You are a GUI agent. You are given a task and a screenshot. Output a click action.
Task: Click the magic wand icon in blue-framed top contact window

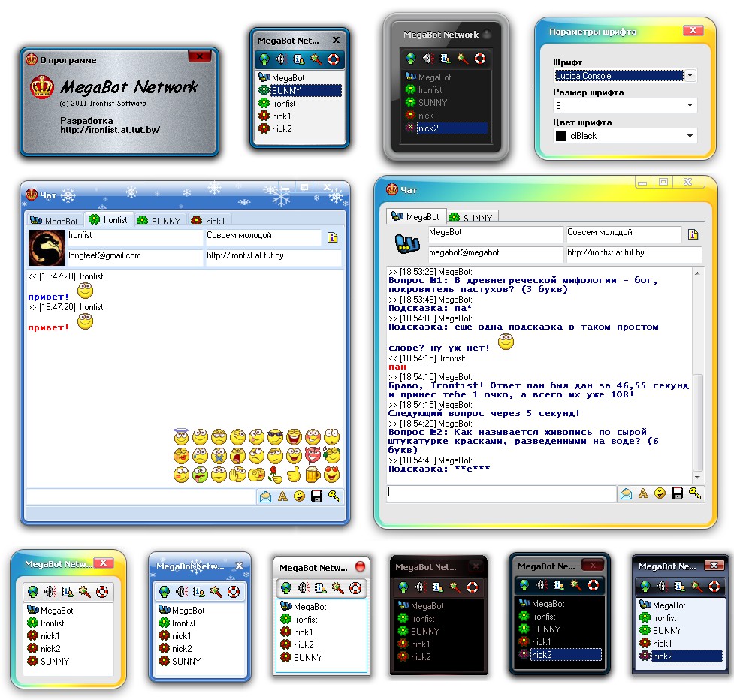click(316, 59)
